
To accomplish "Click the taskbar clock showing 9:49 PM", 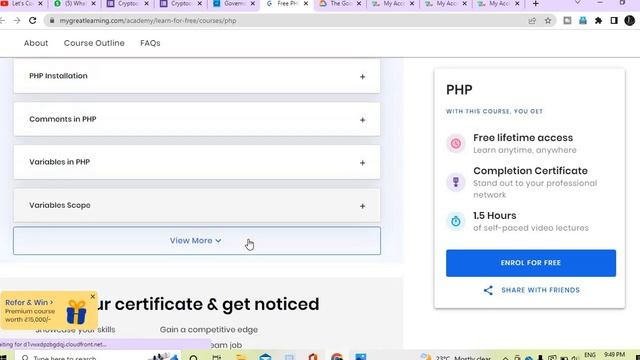I will (x=614, y=354).
